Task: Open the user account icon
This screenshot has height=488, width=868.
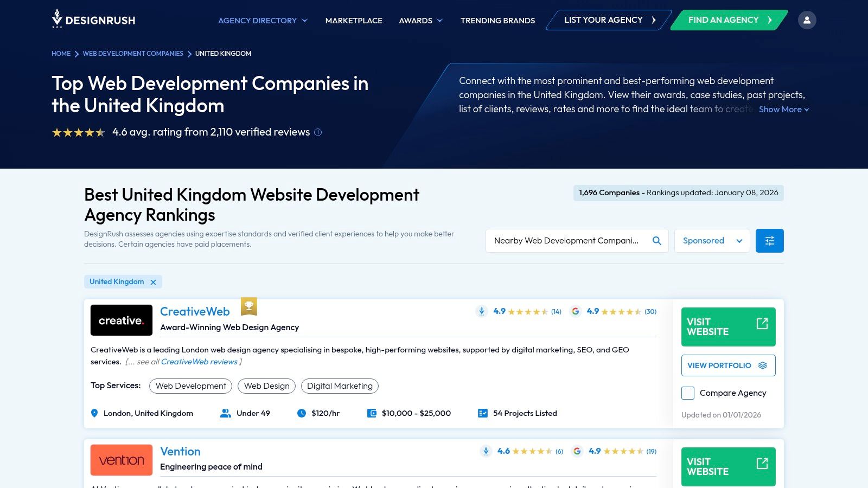Action: click(807, 20)
